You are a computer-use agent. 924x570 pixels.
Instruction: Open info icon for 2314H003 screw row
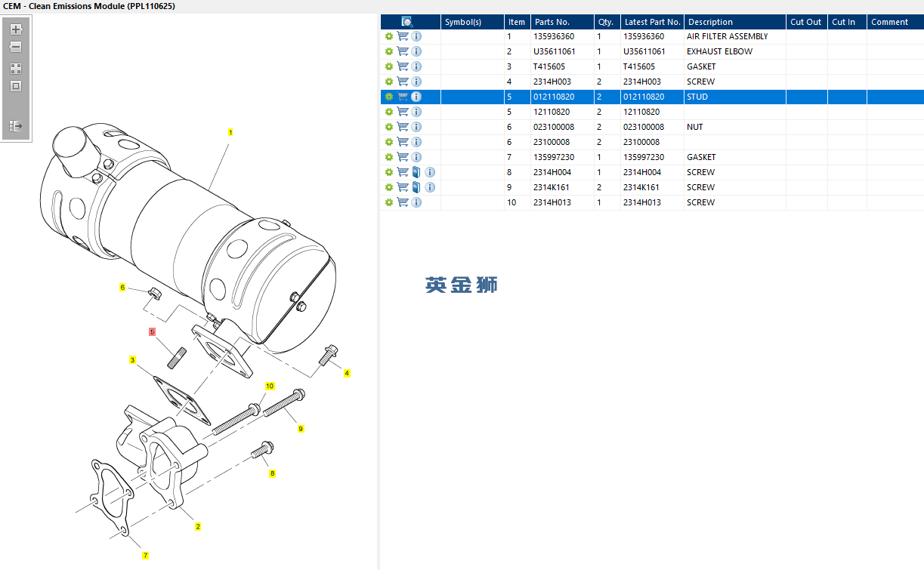[x=416, y=82]
